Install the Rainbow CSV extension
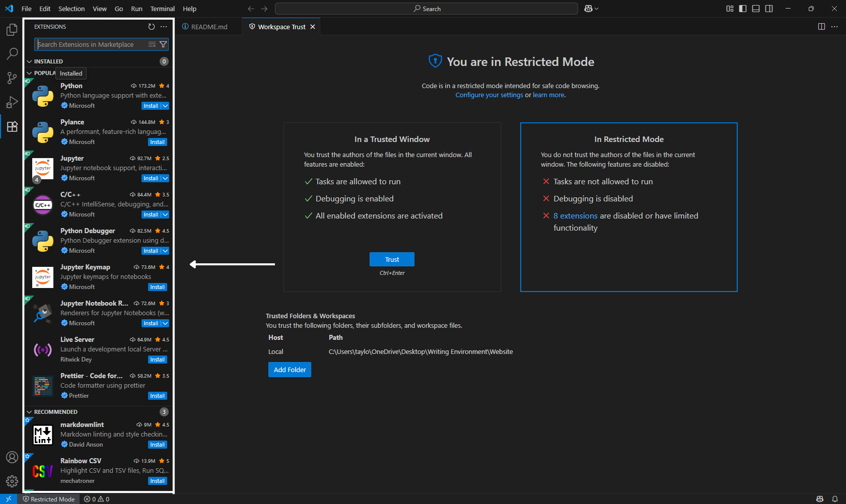The image size is (846, 504). click(x=157, y=481)
